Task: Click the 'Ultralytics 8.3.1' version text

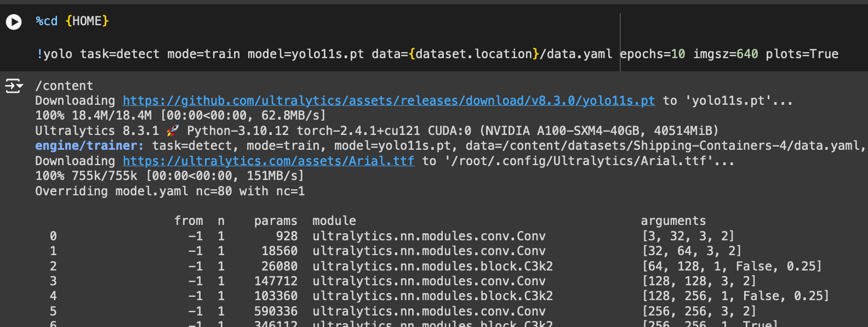Action: (x=97, y=131)
